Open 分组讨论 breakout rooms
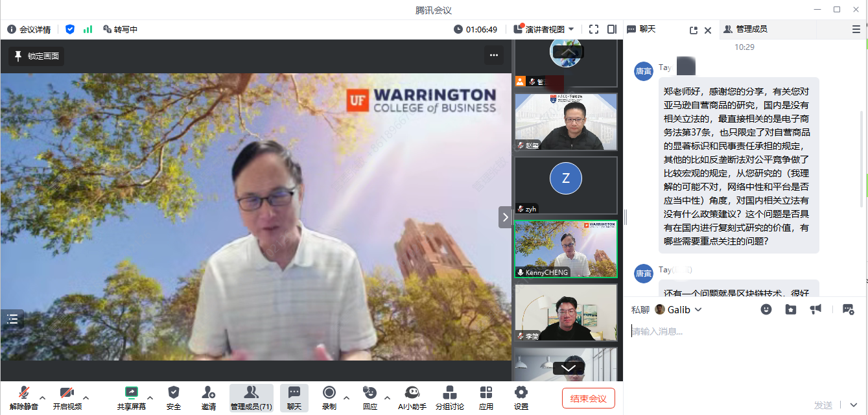 [x=449, y=397]
